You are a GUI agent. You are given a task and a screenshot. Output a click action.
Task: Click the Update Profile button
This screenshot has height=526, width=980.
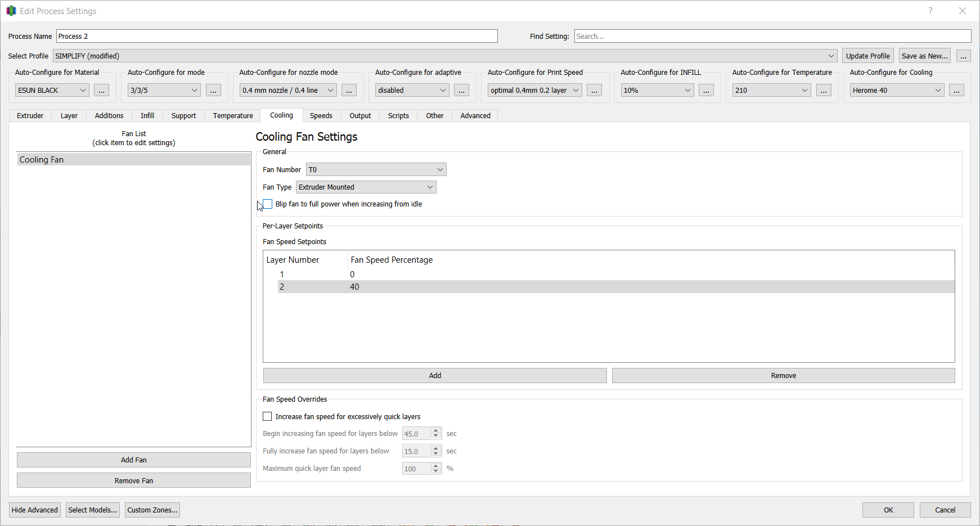click(867, 56)
